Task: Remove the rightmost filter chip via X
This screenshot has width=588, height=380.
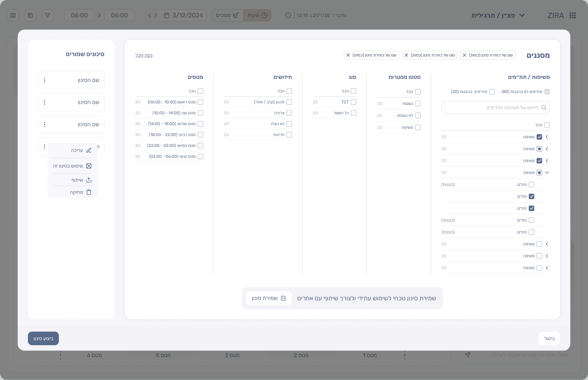Action: (464, 55)
